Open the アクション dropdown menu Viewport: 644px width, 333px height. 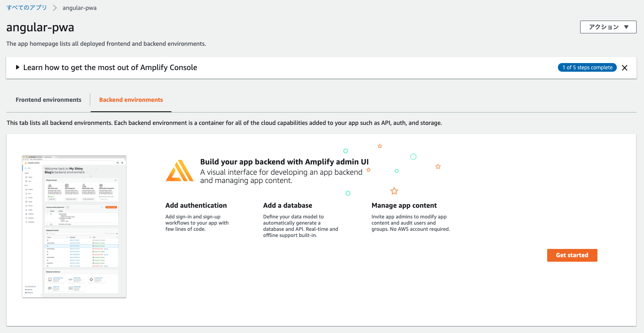[608, 27]
